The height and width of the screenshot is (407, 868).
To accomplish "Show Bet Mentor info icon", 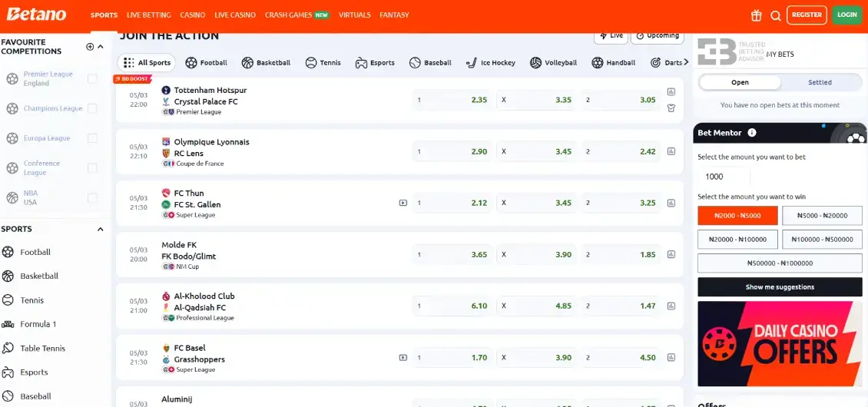I will click(752, 133).
